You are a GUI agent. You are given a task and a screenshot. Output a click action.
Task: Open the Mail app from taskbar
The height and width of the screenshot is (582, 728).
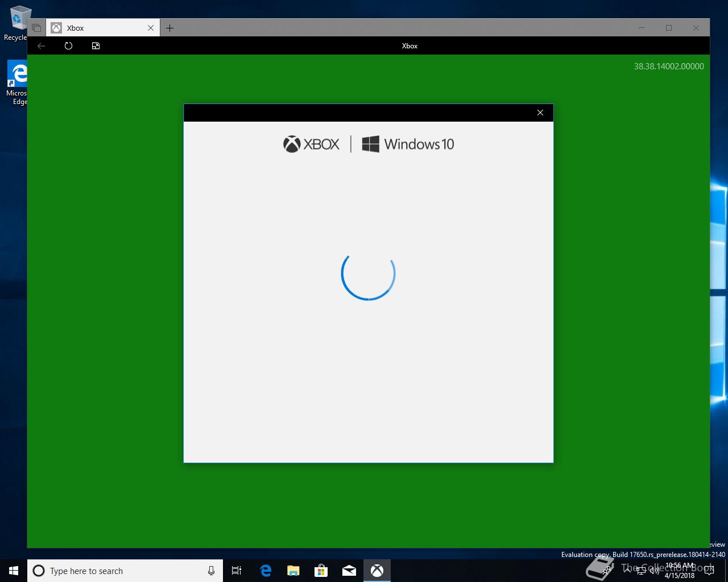click(349, 571)
